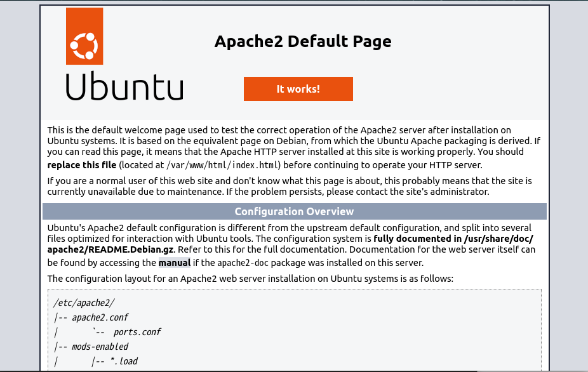The width and height of the screenshot is (588, 372).
Task: Click the 'fully documented in' bold text
Action: point(418,239)
